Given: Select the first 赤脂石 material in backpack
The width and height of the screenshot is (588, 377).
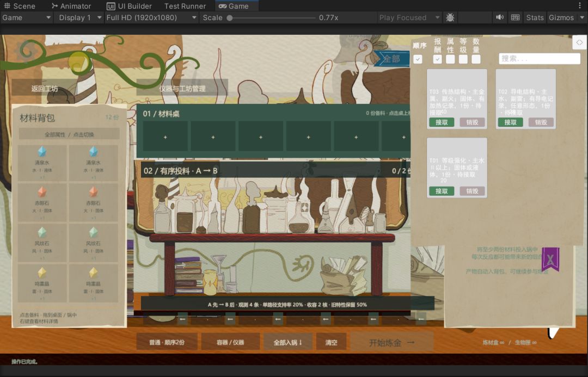Looking at the screenshot, I should [42, 203].
